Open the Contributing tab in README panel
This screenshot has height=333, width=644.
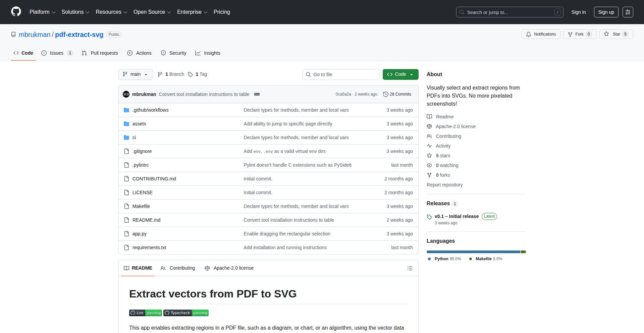tap(178, 268)
